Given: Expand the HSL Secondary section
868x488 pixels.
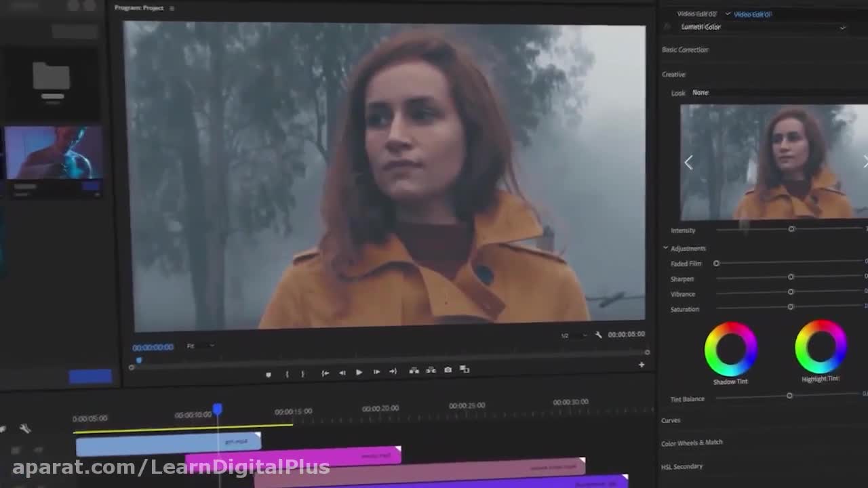Looking at the screenshot, I should point(682,466).
